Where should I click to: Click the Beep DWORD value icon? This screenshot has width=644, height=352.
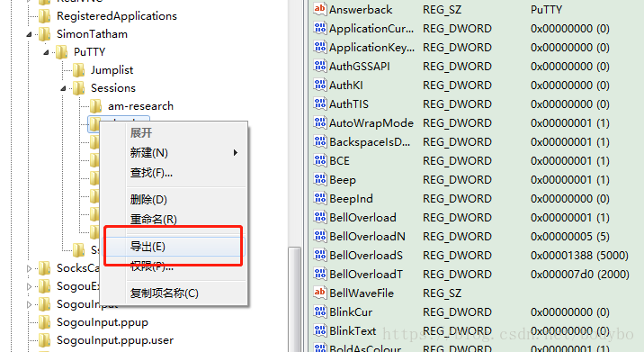click(x=320, y=179)
